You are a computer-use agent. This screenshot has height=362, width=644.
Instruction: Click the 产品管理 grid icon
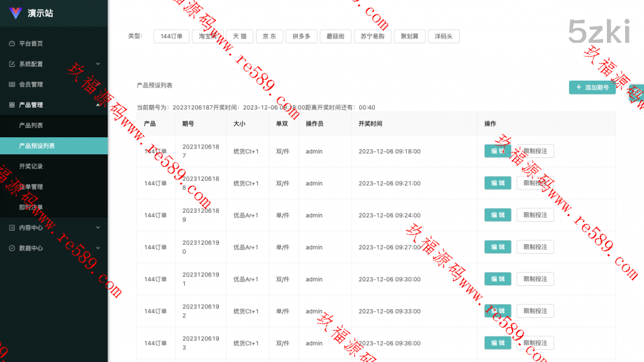(12, 105)
